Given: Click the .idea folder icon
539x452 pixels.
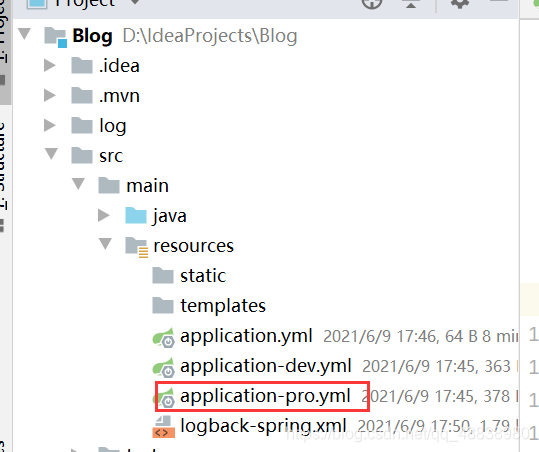Looking at the screenshot, I should coord(82,65).
